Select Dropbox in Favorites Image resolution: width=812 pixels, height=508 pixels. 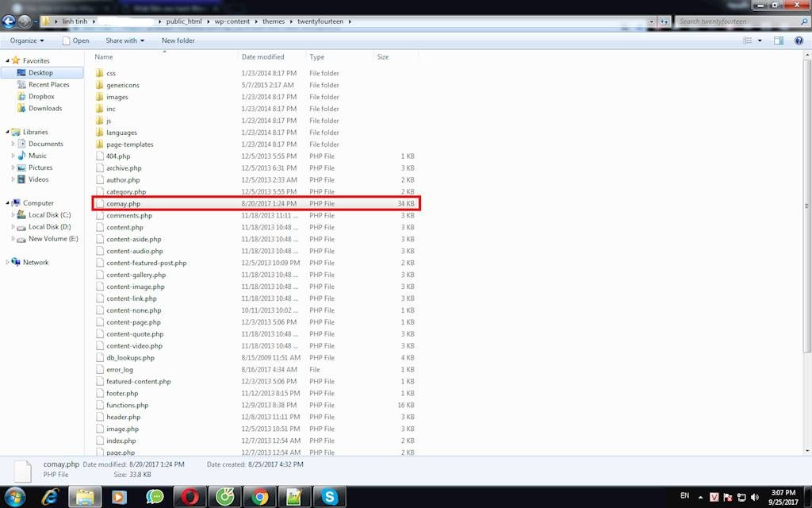[x=41, y=96]
